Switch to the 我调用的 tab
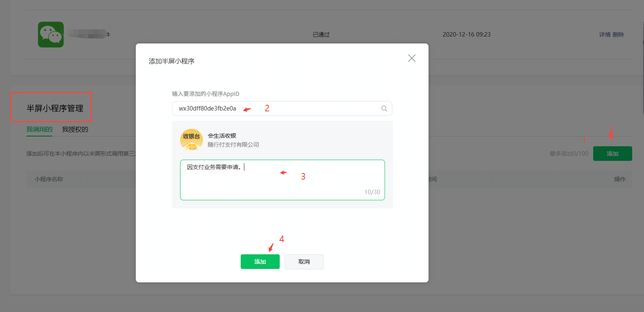The width and height of the screenshot is (644, 312). 39,129
